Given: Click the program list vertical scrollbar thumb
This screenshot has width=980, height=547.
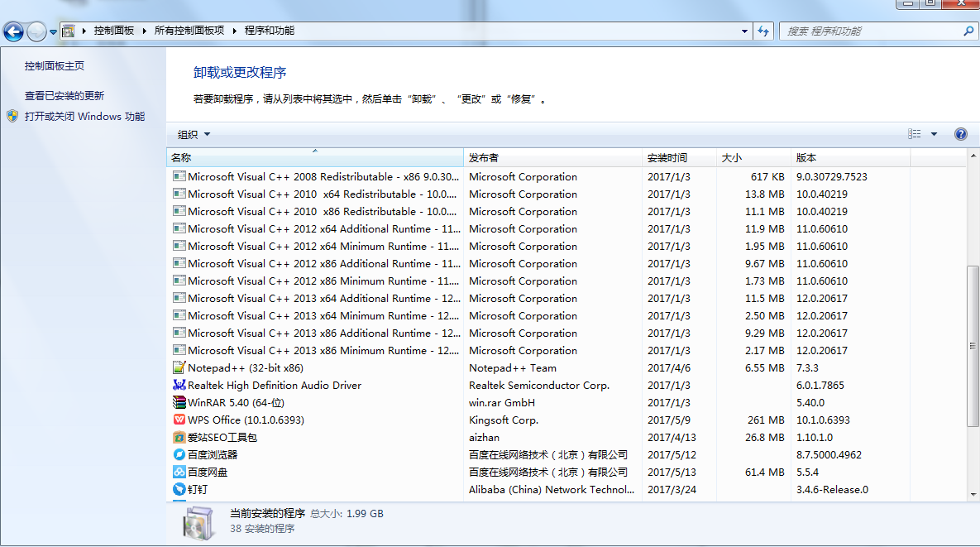Looking at the screenshot, I should (x=973, y=346).
